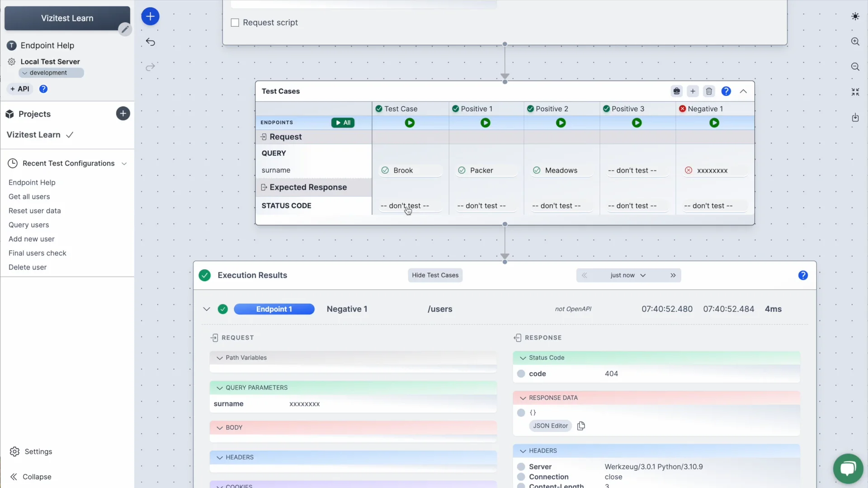Click the surname value xxxxxxxx field
The height and width of the screenshot is (488, 868).
[x=304, y=404]
